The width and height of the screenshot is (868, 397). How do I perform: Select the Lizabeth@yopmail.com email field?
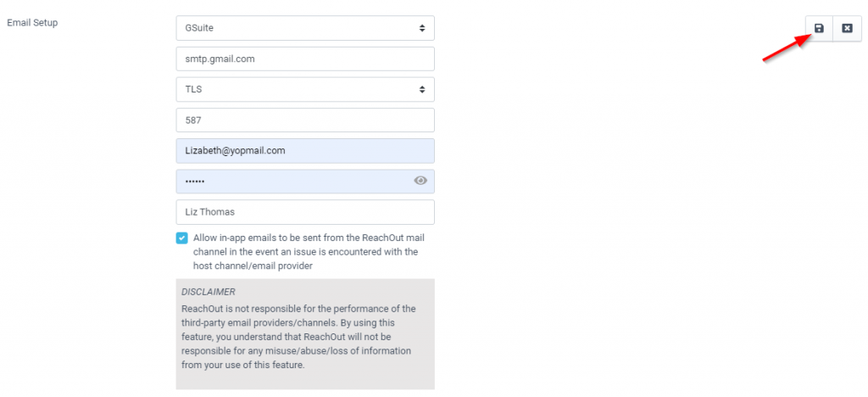[x=305, y=151]
